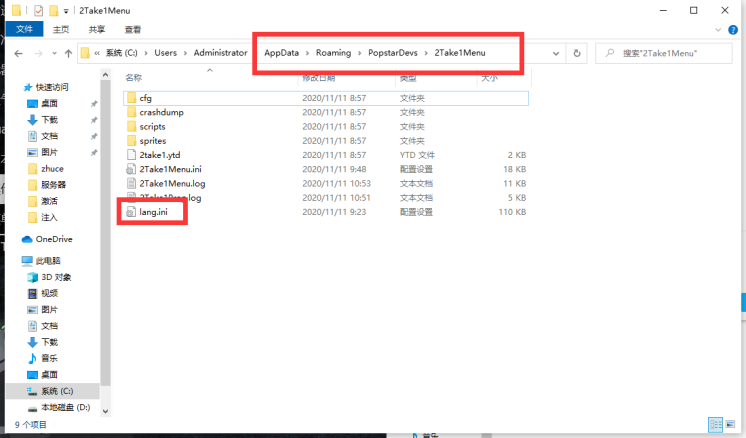Viewport: 746px width, 438px height.
Task: Select 本地磁盘 (D:) drive in sidebar
Action: click(59, 407)
